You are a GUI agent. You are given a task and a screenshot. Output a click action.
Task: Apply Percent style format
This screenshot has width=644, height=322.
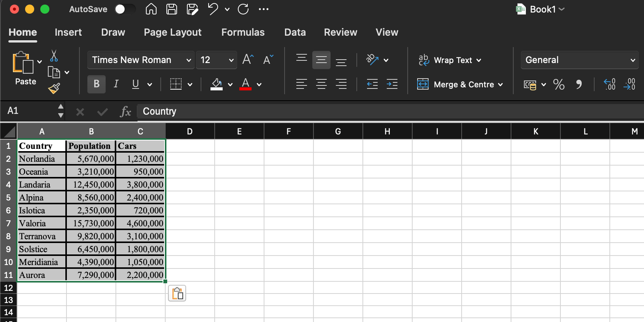coord(559,84)
